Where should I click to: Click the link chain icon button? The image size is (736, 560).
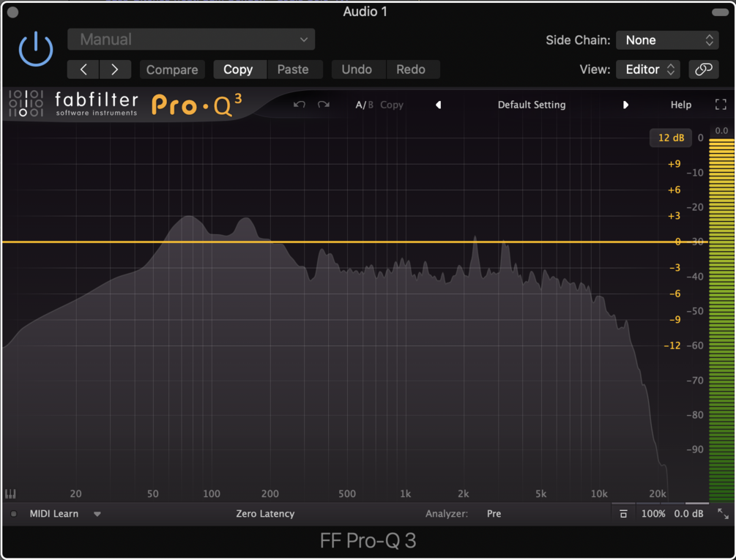[x=703, y=70]
